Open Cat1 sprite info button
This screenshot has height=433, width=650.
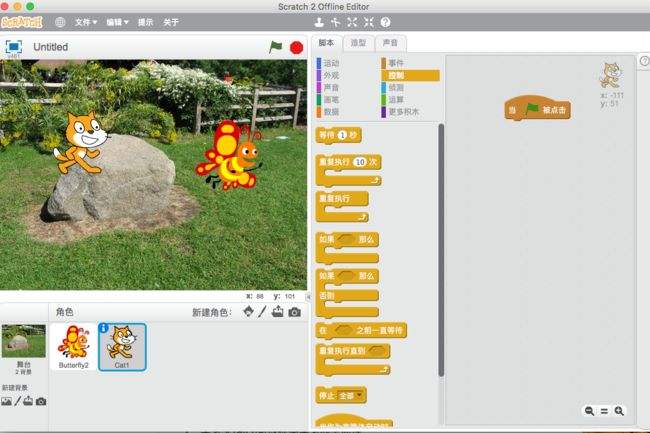coord(103,328)
